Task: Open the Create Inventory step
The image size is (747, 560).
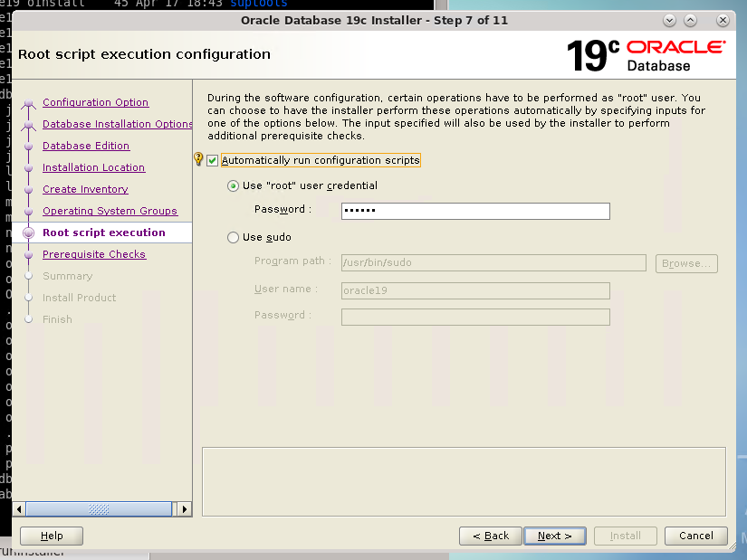Action: pyautogui.click(x=85, y=189)
